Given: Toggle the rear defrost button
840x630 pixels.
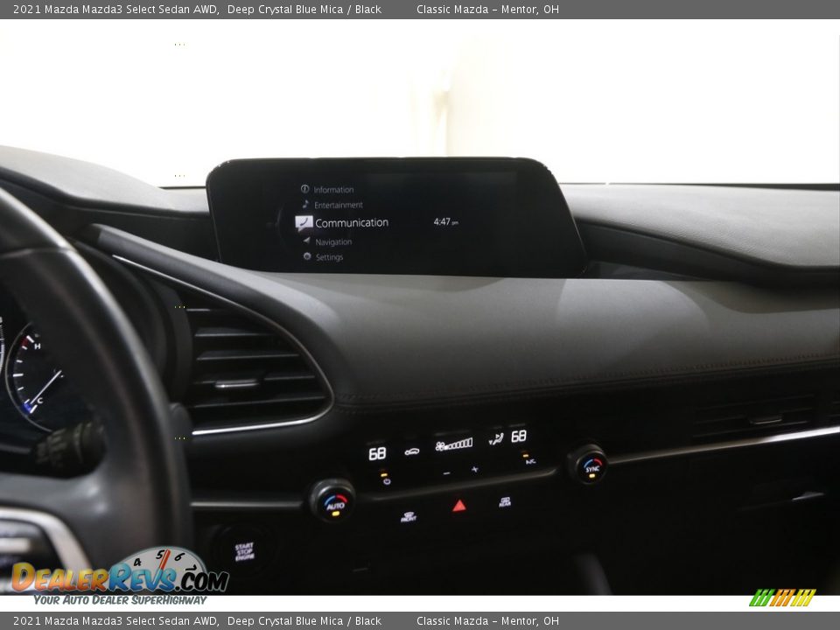Looking at the screenshot, I should tap(505, 502).
